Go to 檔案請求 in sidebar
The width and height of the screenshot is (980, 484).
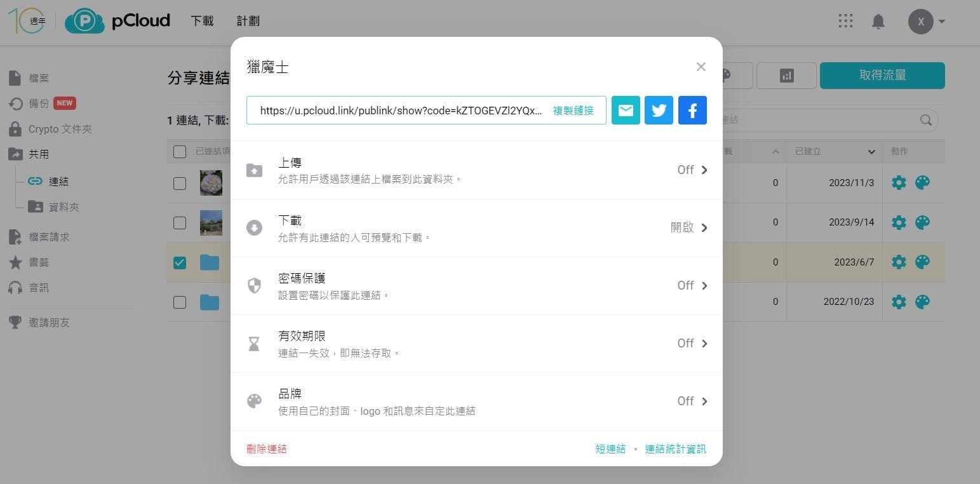pyautogui.click(x=49, y=237)
